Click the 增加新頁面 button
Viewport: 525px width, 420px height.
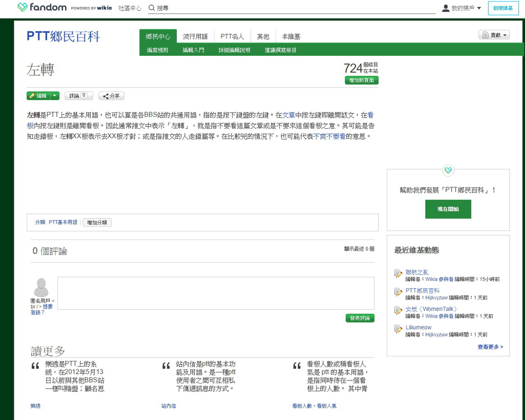click(361, 81)
